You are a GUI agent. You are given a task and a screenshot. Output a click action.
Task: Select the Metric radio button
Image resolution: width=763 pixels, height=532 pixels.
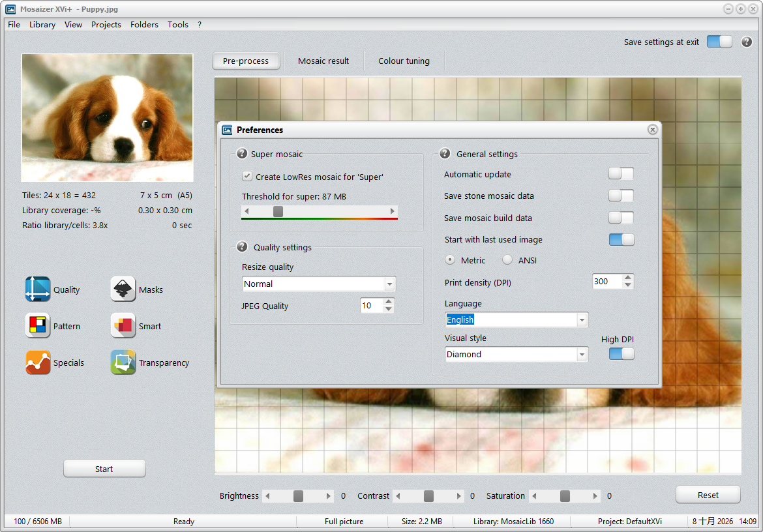[450, 260]
